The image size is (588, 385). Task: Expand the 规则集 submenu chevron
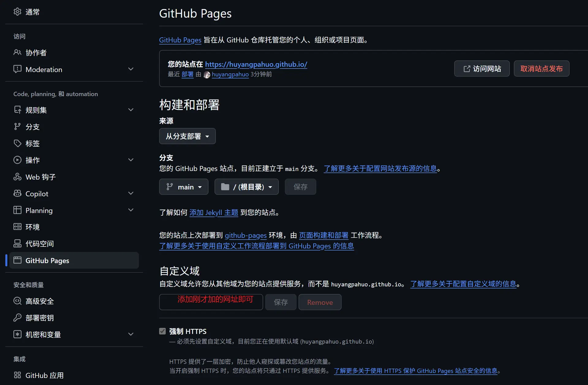pyautogui.click(x=131, y=110)
